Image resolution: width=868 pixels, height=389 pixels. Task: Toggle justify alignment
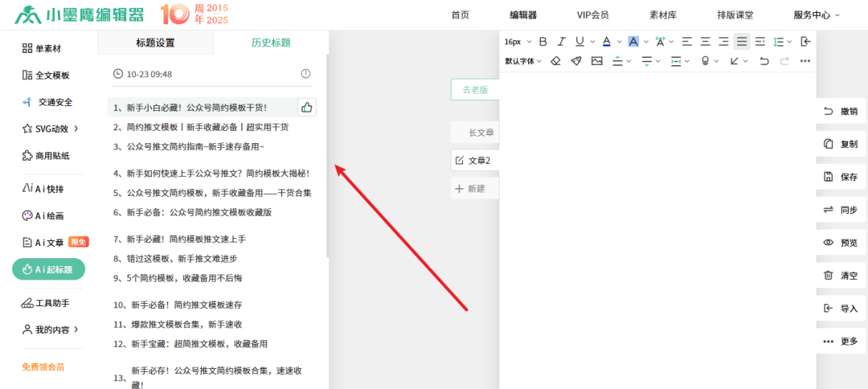742,42
